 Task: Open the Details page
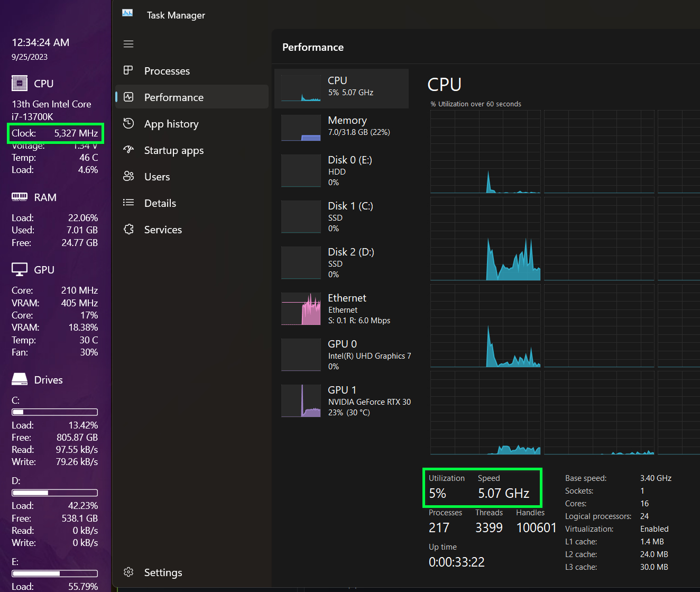160,203
